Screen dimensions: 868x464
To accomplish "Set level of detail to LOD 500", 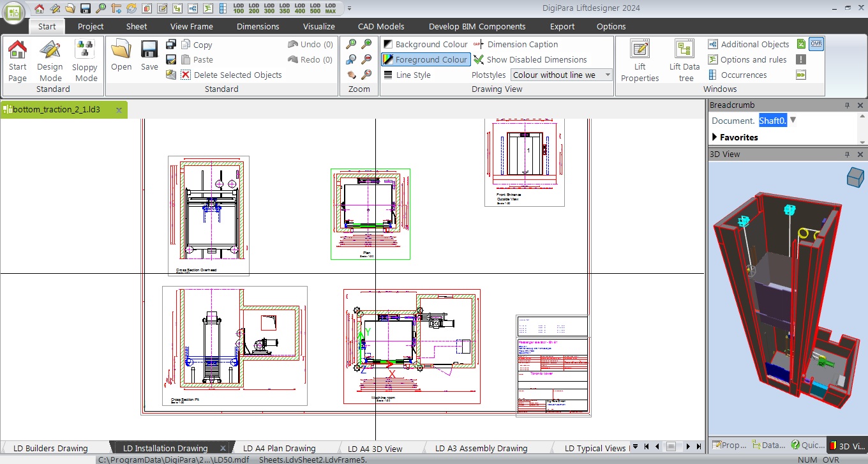I will click(x=315, y=8).
